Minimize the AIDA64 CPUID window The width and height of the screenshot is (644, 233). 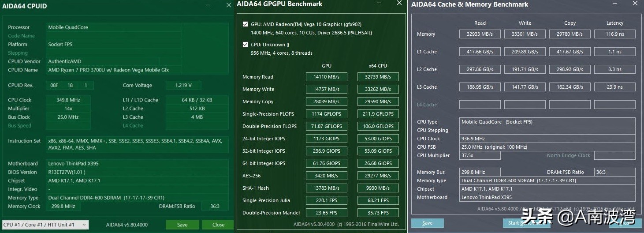[x=208, y=5]
